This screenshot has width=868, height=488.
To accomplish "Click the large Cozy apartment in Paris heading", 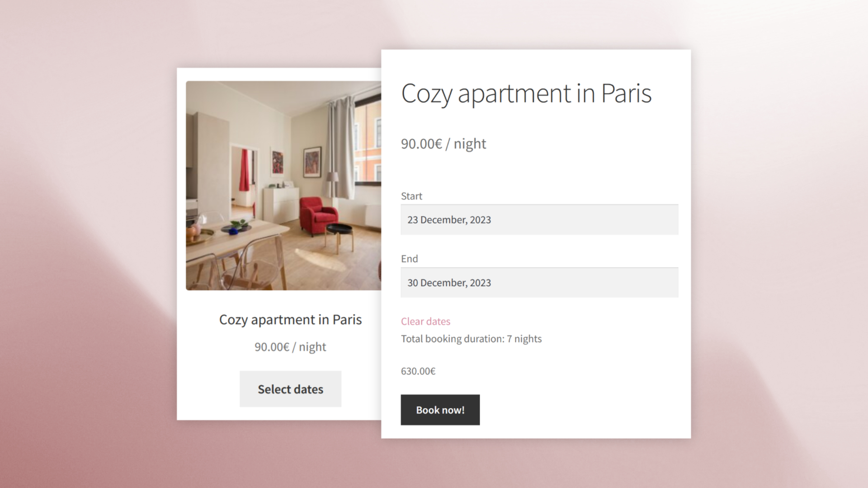I will point(526,94).
